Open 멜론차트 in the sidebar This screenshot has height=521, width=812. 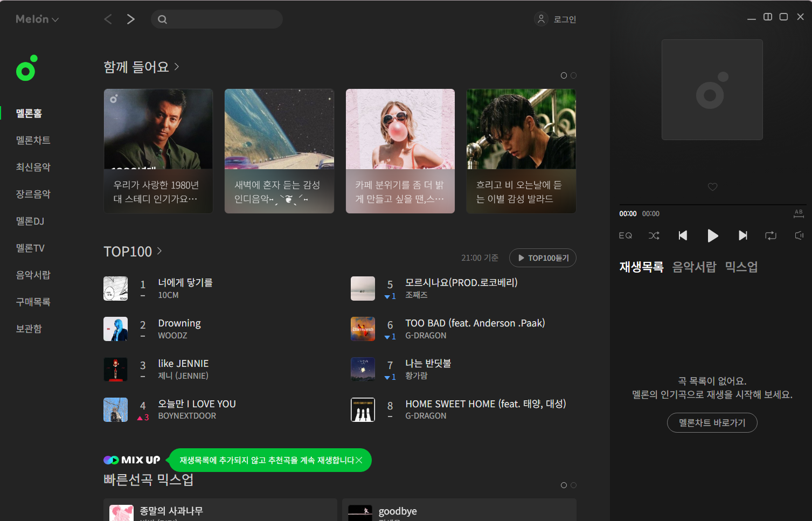(33, 140)
